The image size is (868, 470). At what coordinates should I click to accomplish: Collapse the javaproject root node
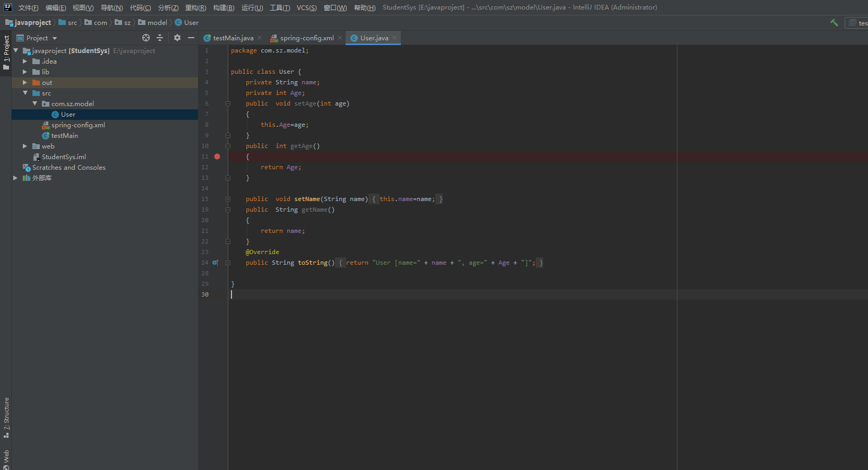tap(16, 50)
